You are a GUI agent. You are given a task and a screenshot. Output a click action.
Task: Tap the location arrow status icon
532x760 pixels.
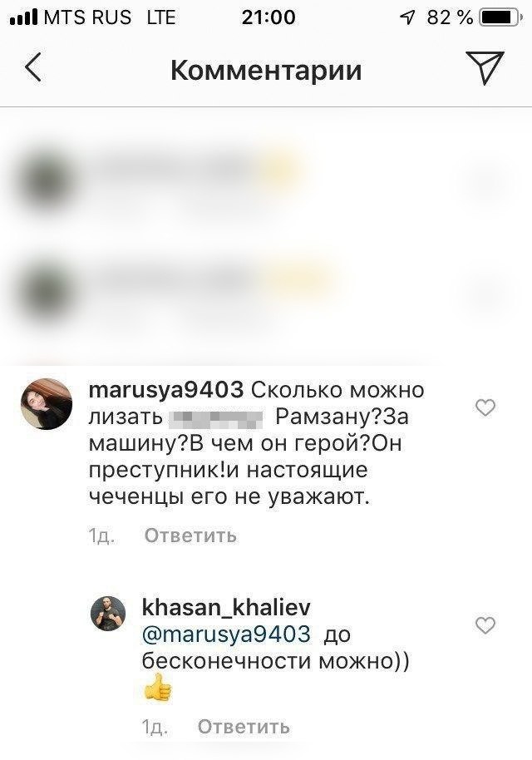pyautogui.click(x=407, y=18)
